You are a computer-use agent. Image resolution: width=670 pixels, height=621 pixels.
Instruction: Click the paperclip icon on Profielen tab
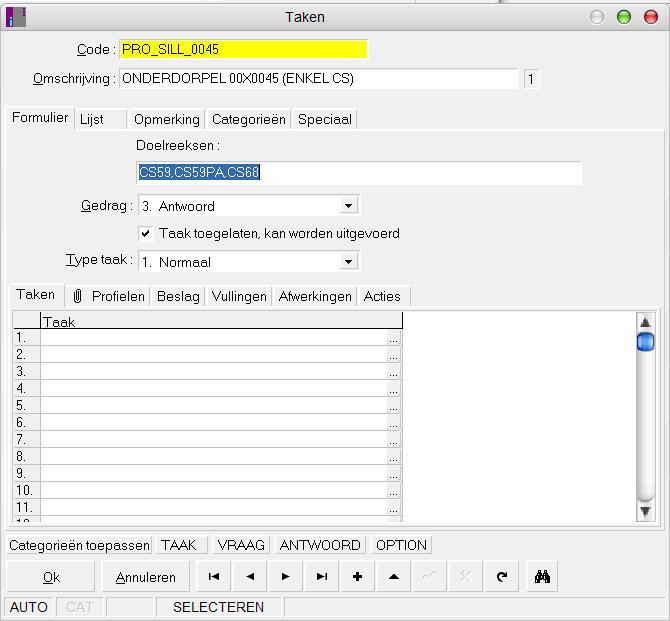point(77,296)
